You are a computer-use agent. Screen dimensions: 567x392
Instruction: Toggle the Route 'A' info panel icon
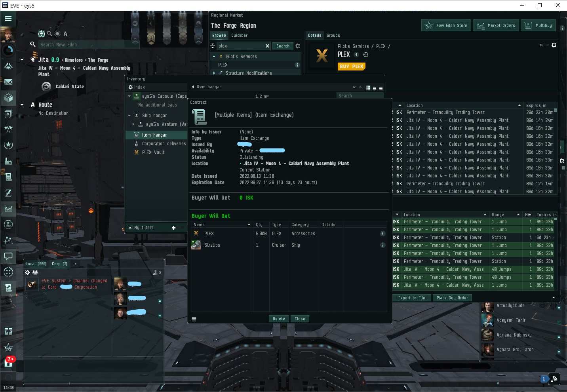65,34
